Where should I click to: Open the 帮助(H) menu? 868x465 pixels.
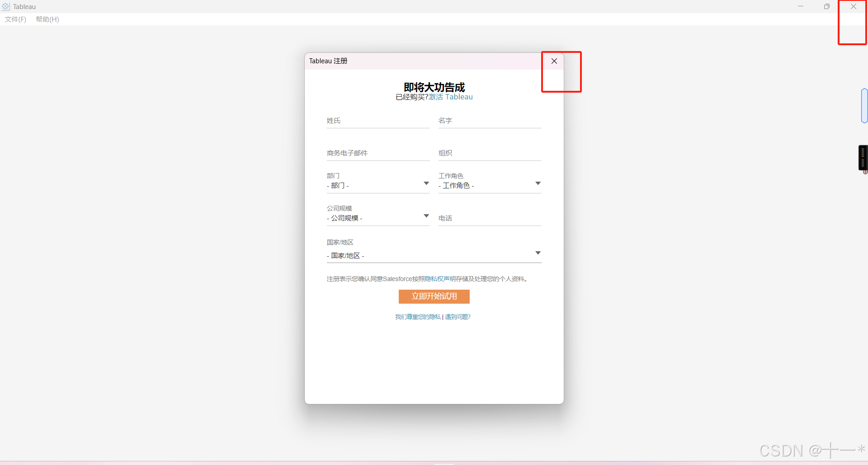coord(47,19)
